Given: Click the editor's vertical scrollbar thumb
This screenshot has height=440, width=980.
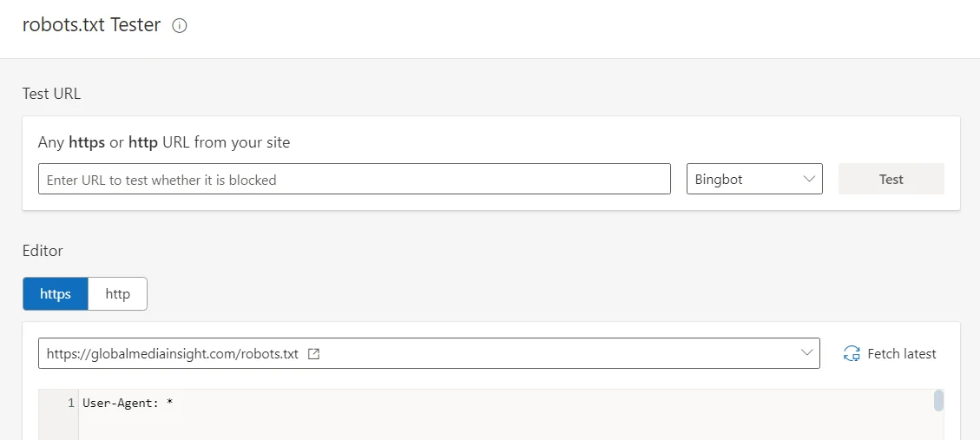Looking at the screenshot, I should pos(938,401).
